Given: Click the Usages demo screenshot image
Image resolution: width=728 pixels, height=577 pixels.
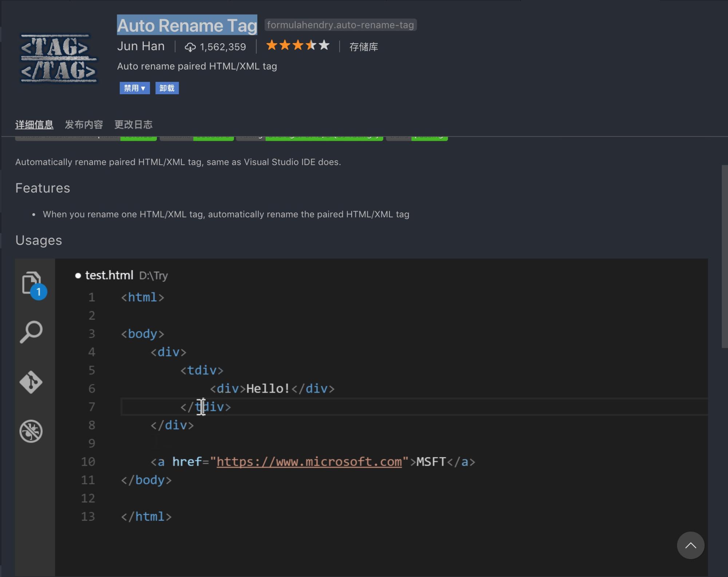Looking at the screenshot, I should pos(361,417).
